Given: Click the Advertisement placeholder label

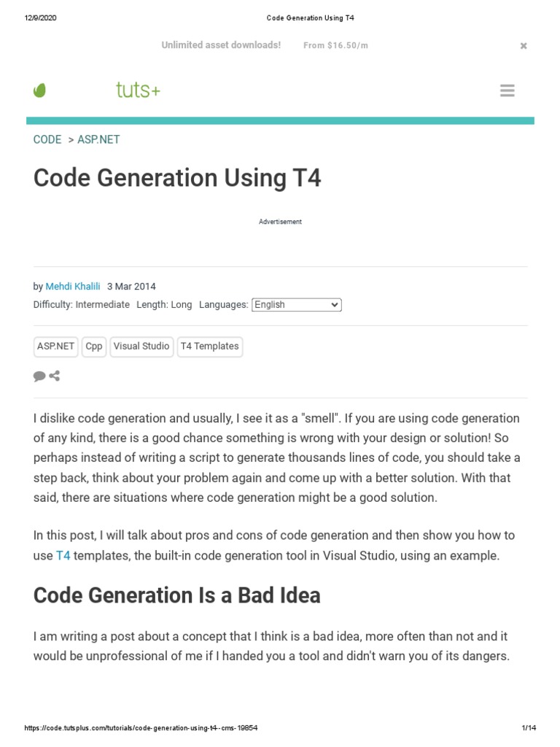Looking at the screenshot, I should (x=280, y=222).
